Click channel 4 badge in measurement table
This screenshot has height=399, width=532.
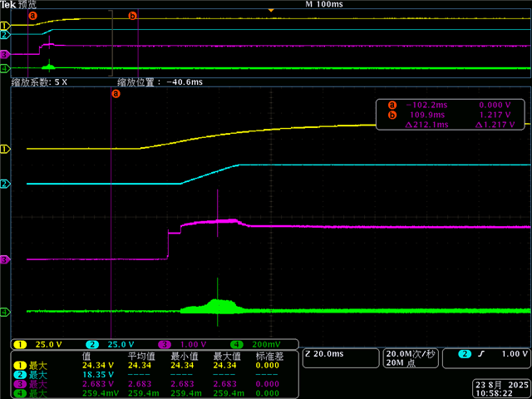pyautogui.click(x=20, y=393)
